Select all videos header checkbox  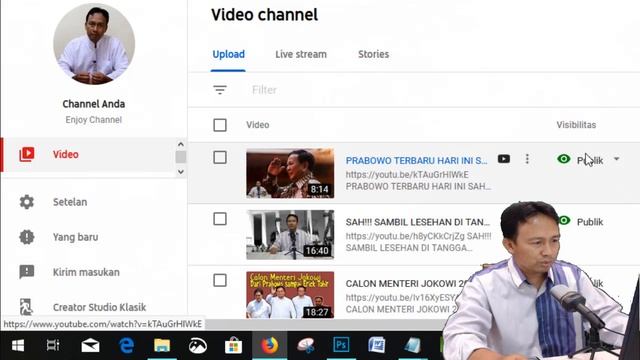[x=220, y=125]
